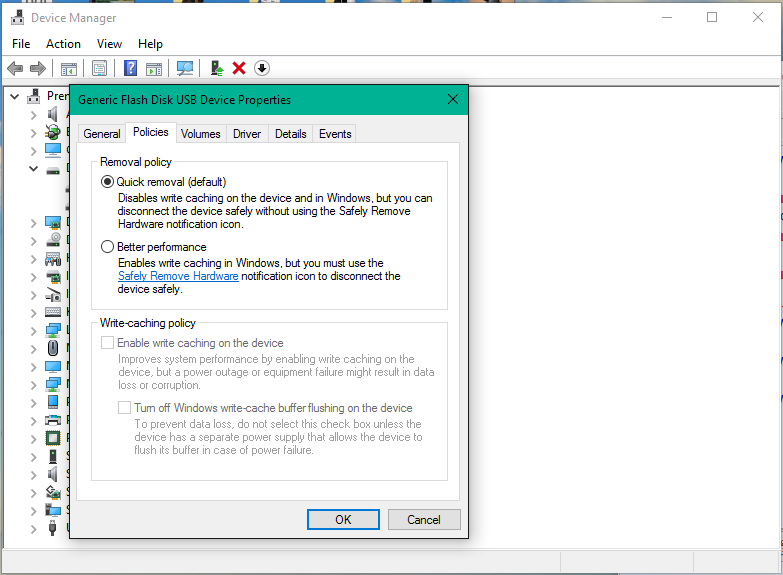Toggle the Show/Hide Action Pane toolbar icon
This screenshot has height=575, width=783.
[x=154, y=68]
